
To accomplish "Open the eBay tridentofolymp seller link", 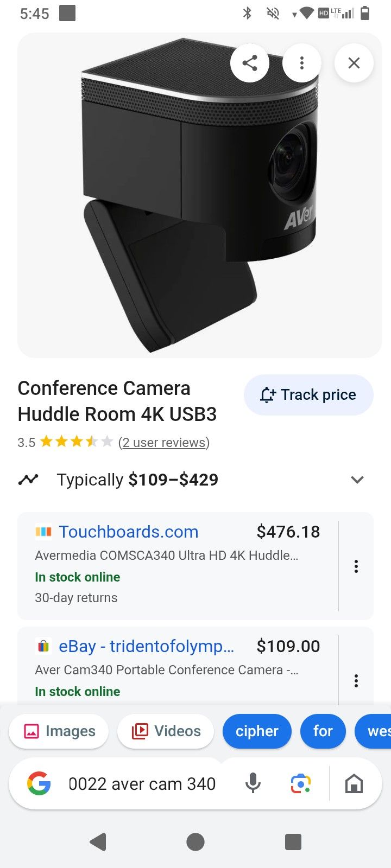I will pyautogui.click(x=147, y=646).
